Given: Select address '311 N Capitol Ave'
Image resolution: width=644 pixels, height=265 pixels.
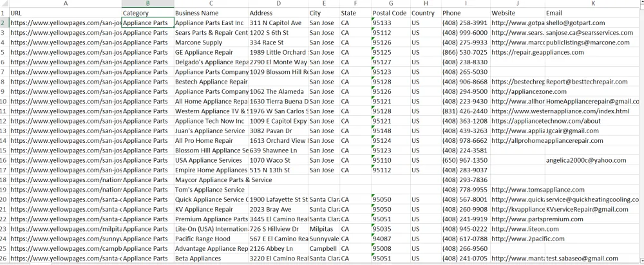Looking at the screenshot, I should (x=278, y=23).
